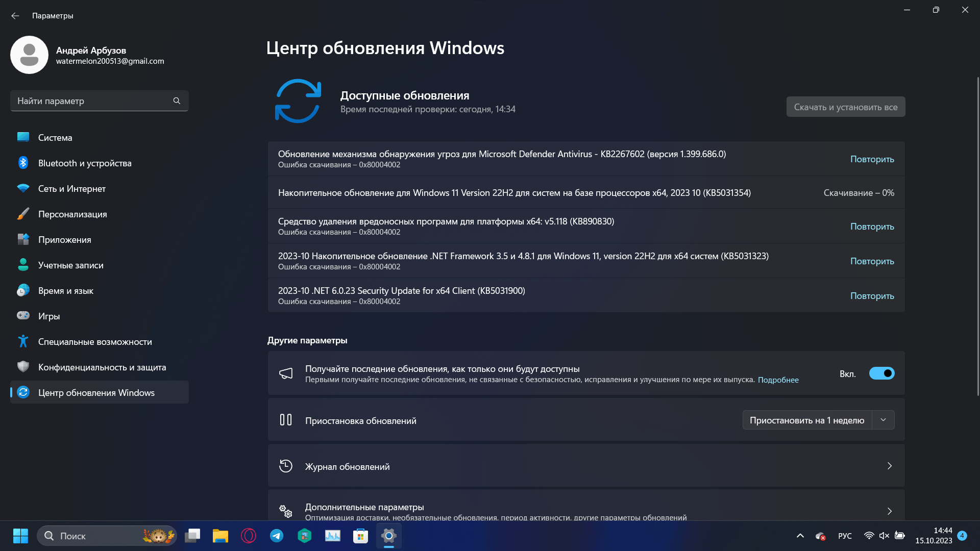Open Игры settings
Viewport: 980px width, 551px height.
pyautogui.click(x=100, y=316)
